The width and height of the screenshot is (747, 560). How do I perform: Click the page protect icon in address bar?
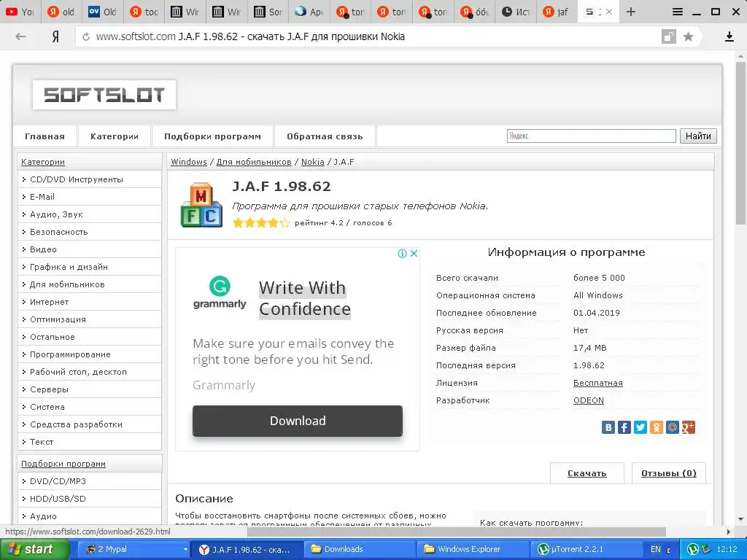pos(668,36)
